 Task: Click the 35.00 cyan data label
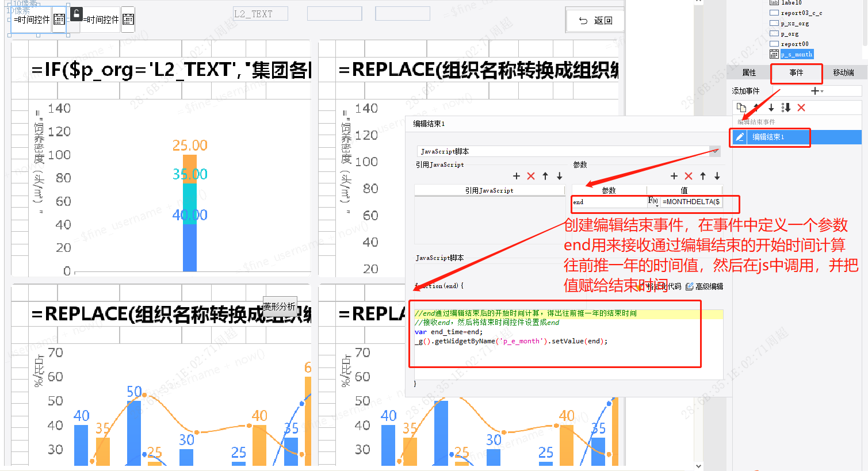point(190,174)
